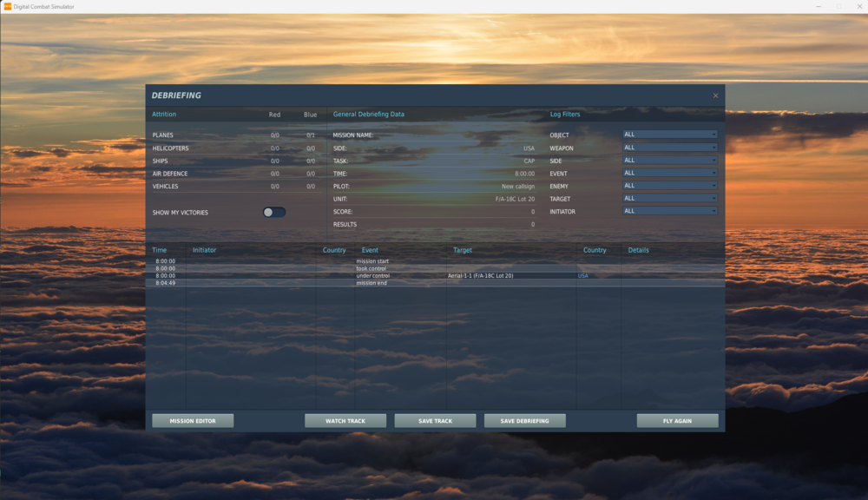Enable the SHOW MY VICTORIES toggle
The height and width of the screenshot is (500, 868).
tap(274, 212)
